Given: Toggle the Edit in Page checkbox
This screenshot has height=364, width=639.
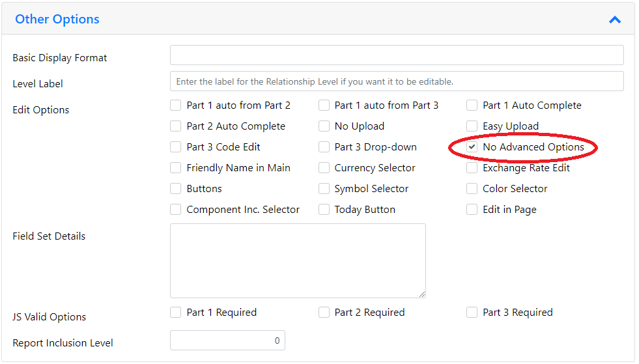Looking at the screenshot, I should 472,209.
